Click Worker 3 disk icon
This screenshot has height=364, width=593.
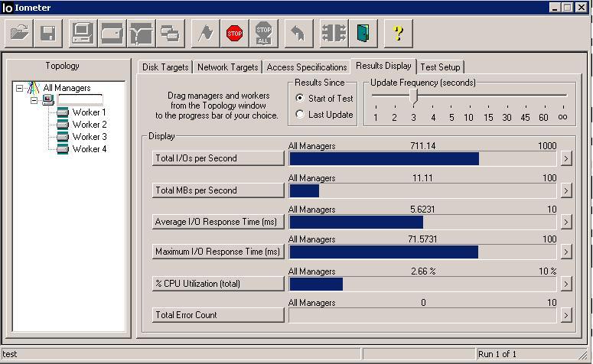coord(63,136)
